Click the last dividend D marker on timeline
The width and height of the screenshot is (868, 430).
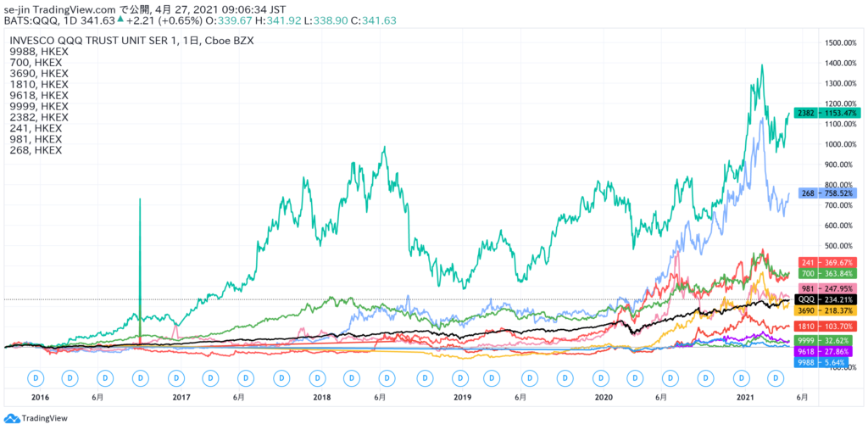point(776,378)
